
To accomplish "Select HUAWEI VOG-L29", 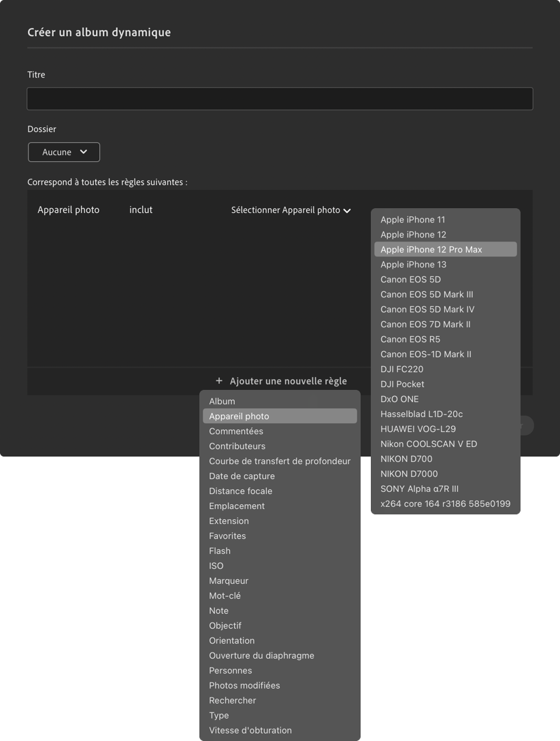I will tap(446, 429).
